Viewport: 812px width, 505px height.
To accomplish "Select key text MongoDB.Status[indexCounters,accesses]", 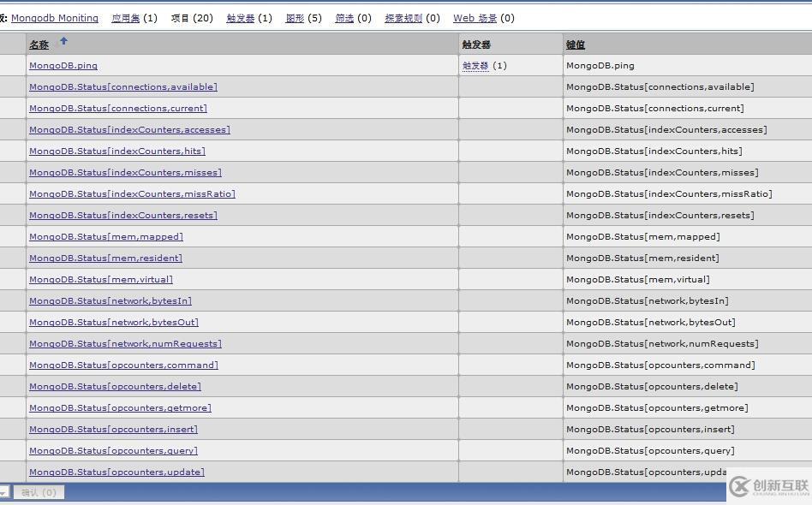I will point(666,130).
